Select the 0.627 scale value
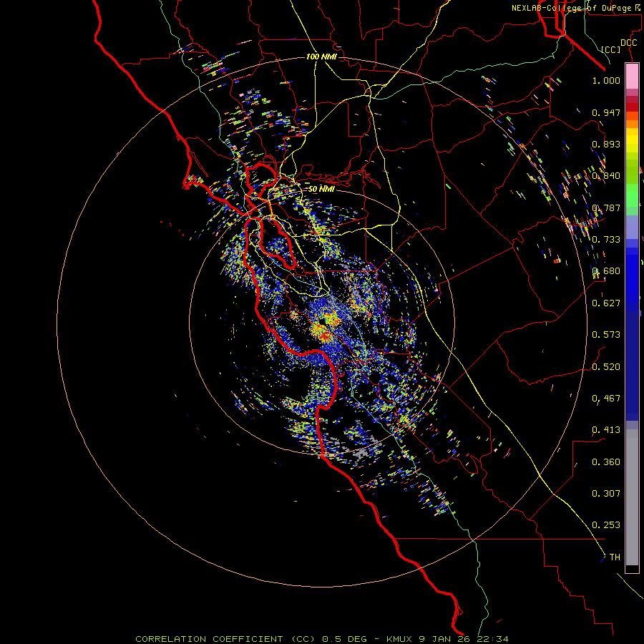 click(606, 303)
